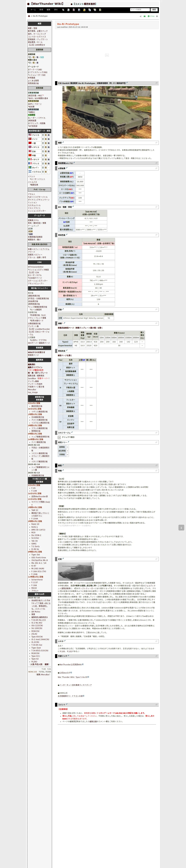Click the site search input field
The image size is (186, 868).
click(140, 10)
